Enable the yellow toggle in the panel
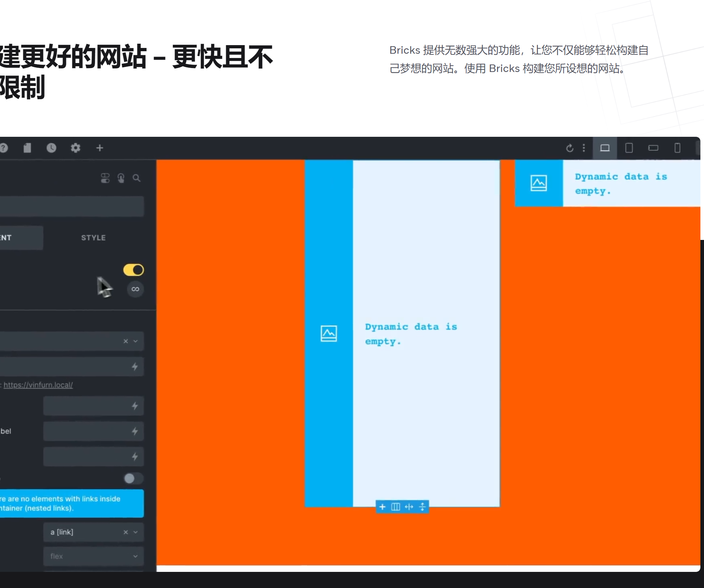The width and height of the screenshot is (704, 588). coord(133,270)
